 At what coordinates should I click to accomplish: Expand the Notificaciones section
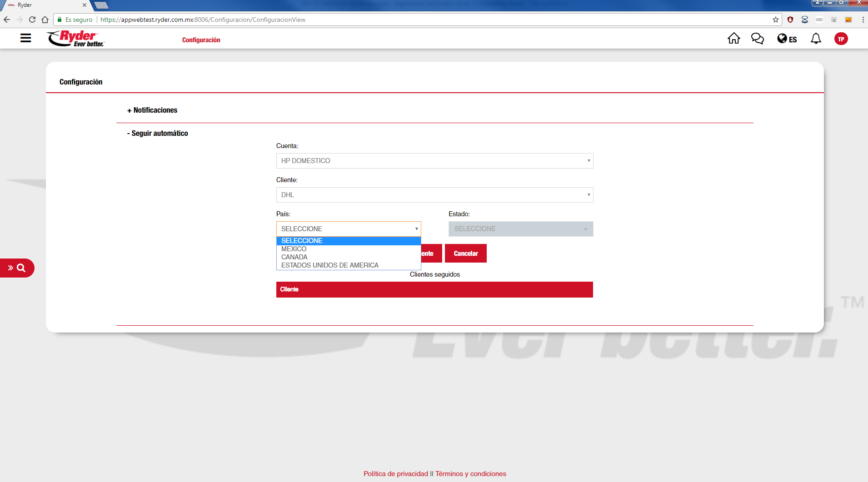pos(152,110)
